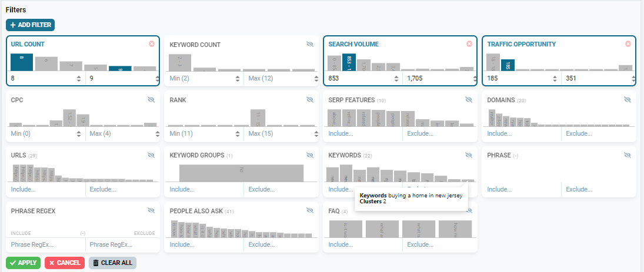Adjust Search Volume minimum stepper showing 853
The width and height of the screenshot is (644, 272).
point(396,78)
